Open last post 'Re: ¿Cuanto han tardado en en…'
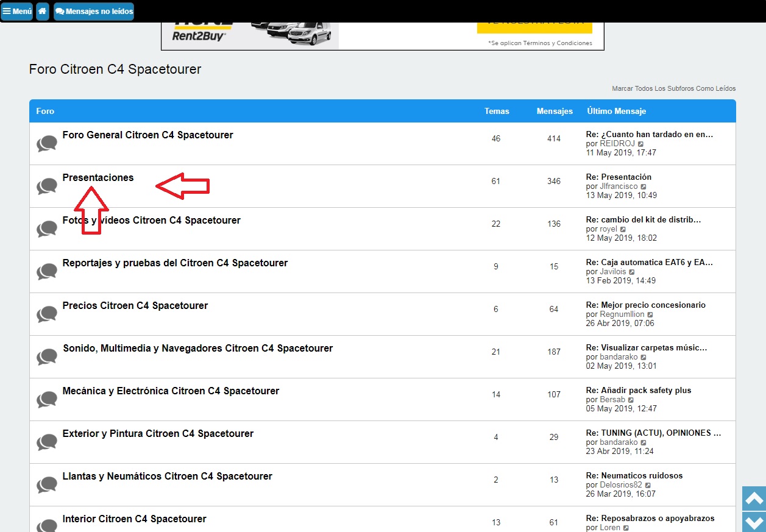The width and height of the screenshot is (766, 532). coord(649,134)
